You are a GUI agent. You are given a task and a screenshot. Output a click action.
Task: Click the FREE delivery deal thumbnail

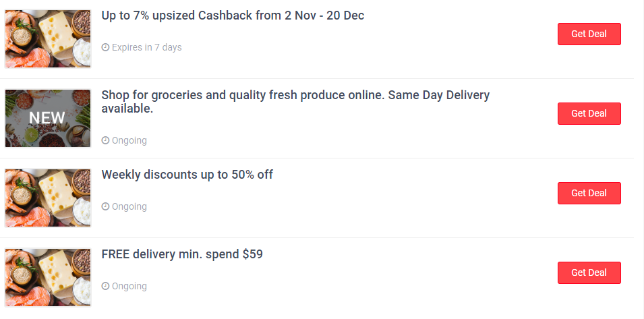point(48,277)
